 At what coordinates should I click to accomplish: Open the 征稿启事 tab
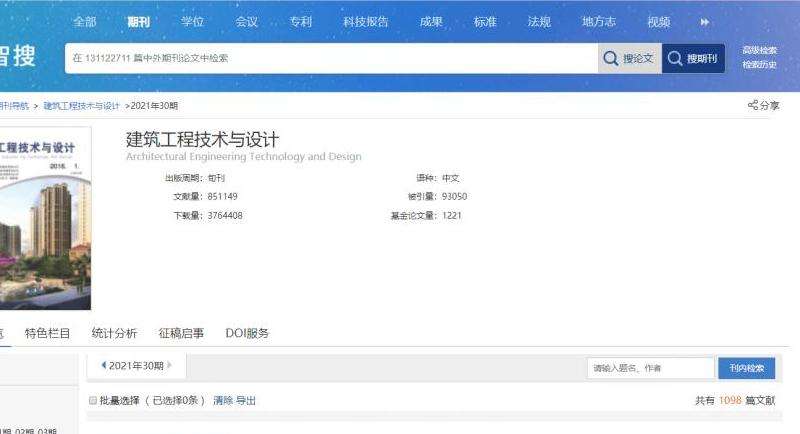tap(181, 334)
